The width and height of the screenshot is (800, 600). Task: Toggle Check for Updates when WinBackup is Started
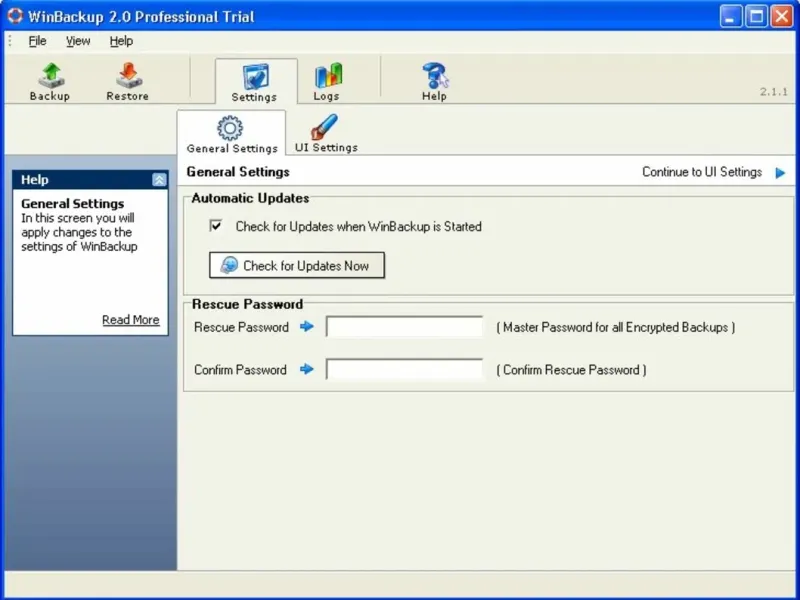[216, 226]
